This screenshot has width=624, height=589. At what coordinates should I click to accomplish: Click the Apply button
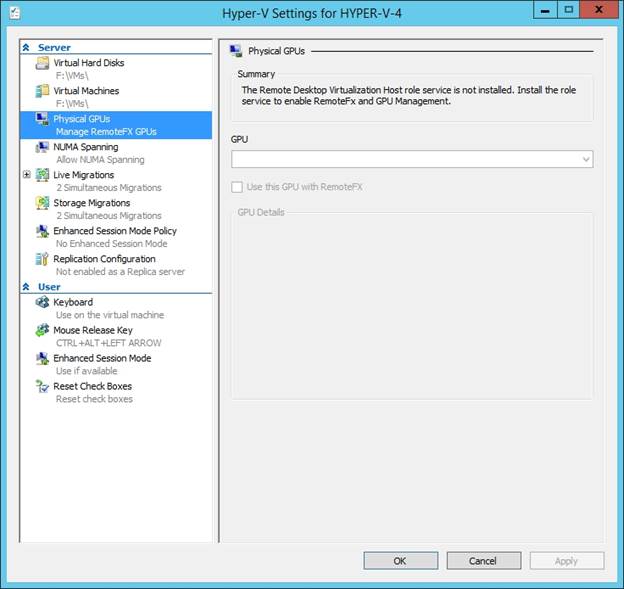point(567,561)
